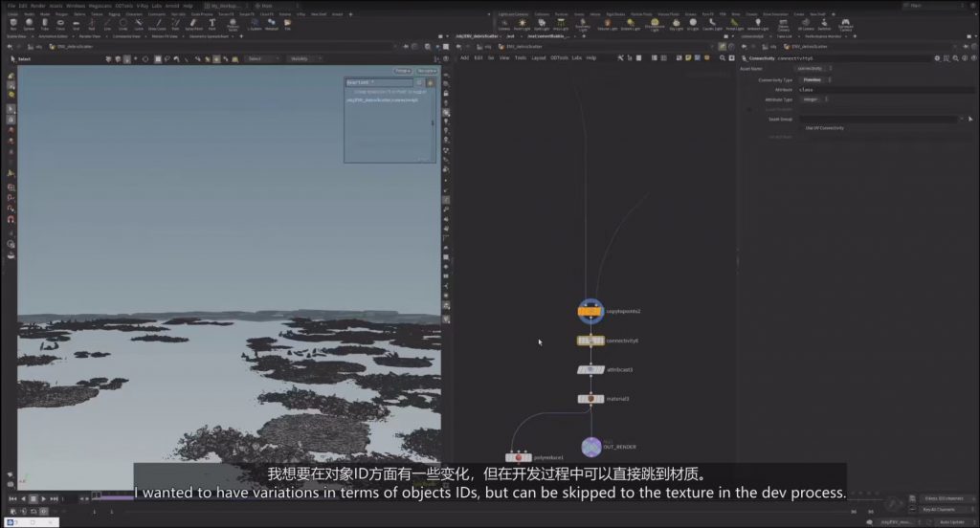Select the Draw Curve shelf tool
The width and height of the screenshot is (980, 528).
point(157,24)
